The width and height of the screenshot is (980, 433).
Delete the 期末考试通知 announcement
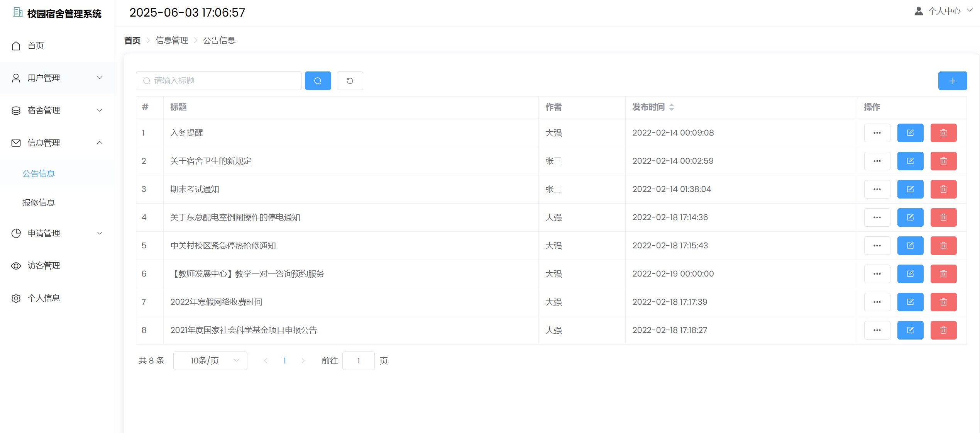943,189
